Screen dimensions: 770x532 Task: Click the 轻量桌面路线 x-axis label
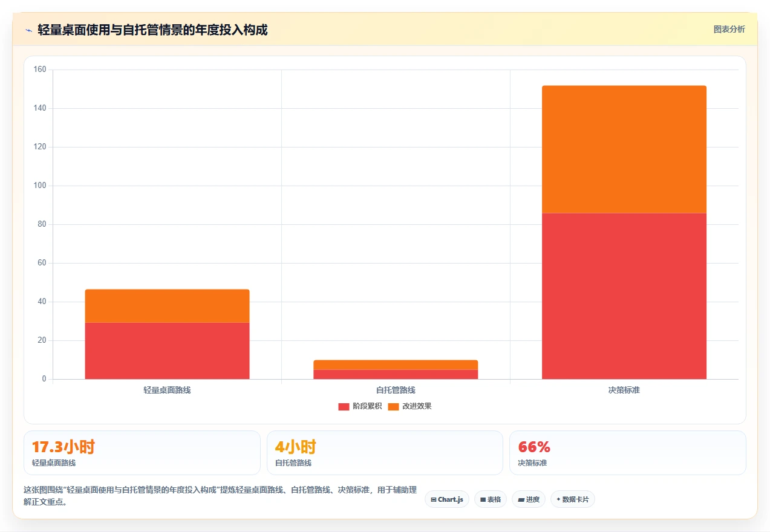pyautogui.click(x=167, y=391)
